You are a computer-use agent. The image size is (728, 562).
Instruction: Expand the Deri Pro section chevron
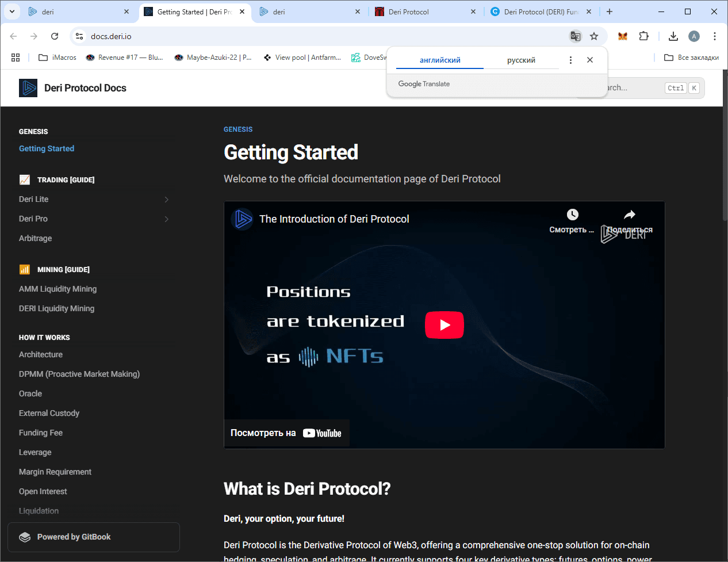tap(166, 219)
